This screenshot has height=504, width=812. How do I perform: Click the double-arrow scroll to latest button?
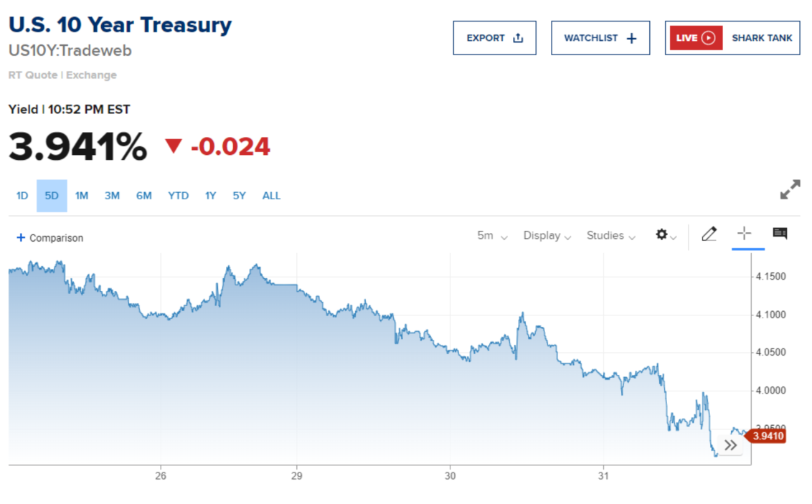pos(730,445)
